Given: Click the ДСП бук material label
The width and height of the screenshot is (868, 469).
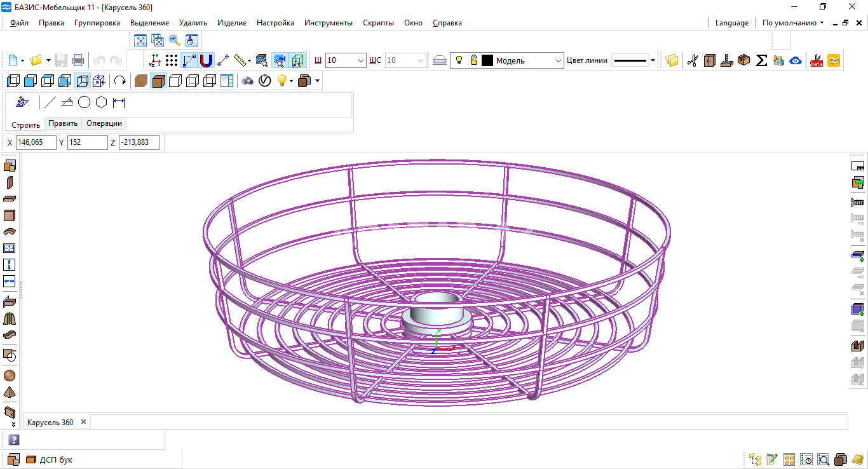Looking at the screenshot, I should click(56, 460).
